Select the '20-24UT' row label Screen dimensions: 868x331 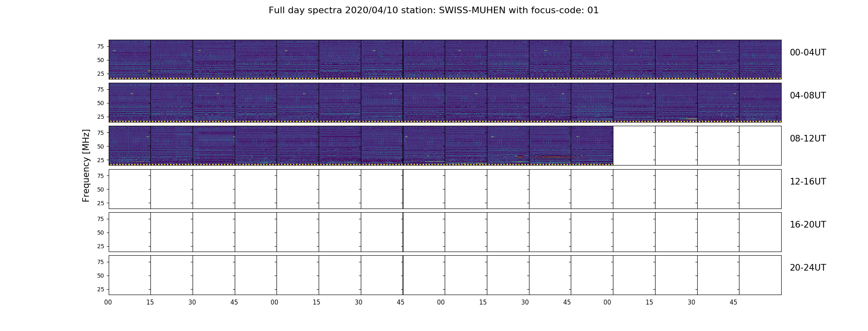coord(808,268)
